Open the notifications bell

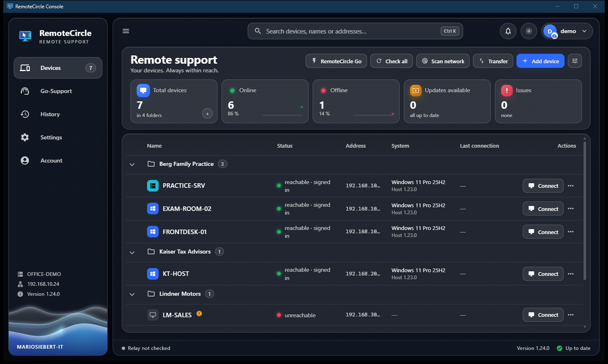[508, 31]
